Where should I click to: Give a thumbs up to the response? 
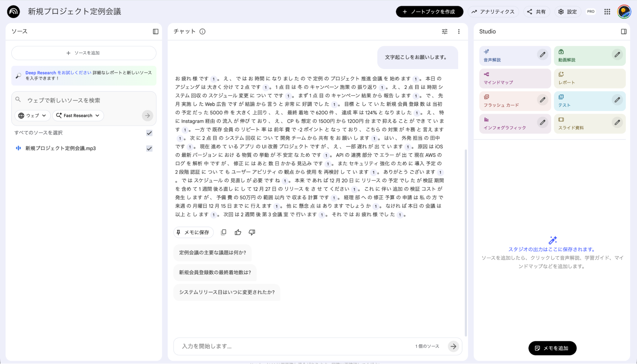tap(238, 232)
